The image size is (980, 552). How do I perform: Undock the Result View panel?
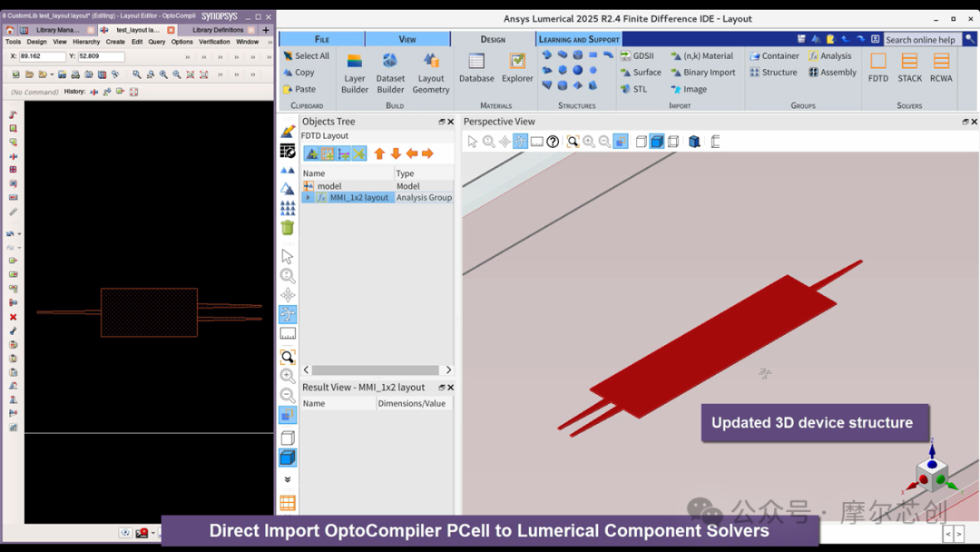442,388
